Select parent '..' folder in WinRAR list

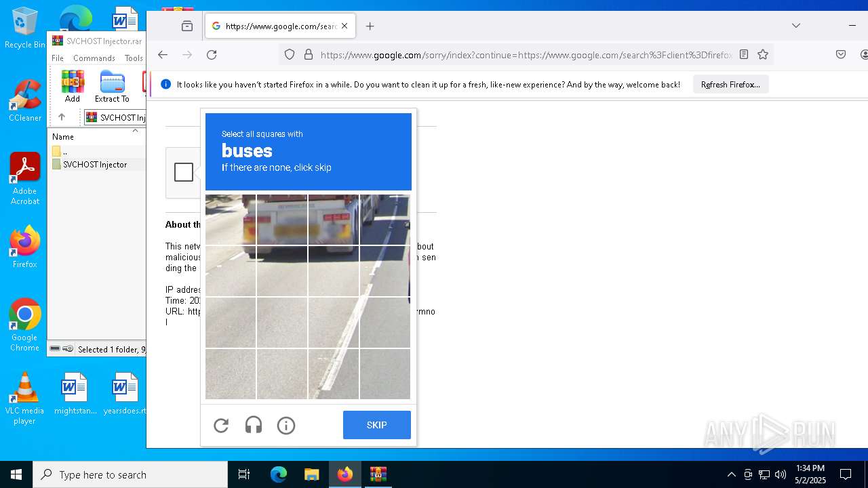(64, 151)
